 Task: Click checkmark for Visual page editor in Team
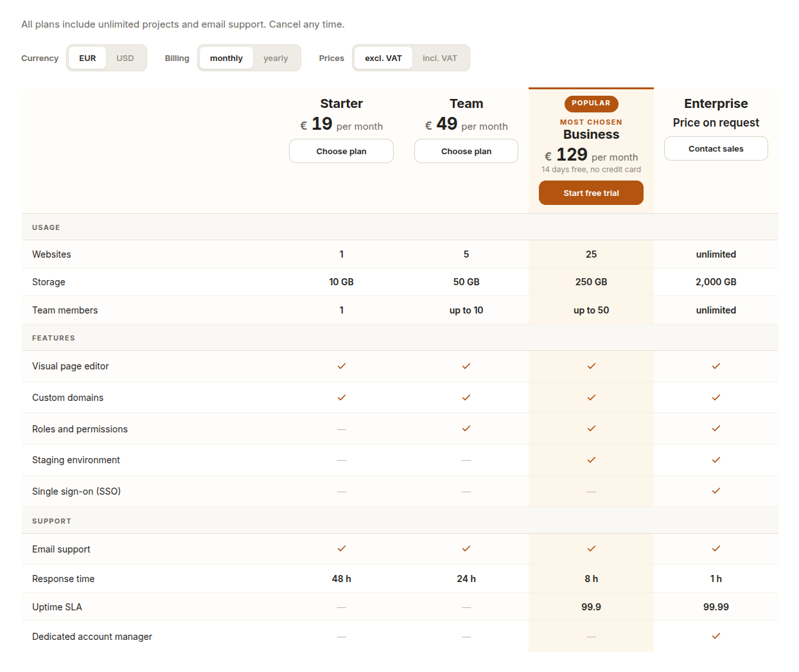tap(466, 366)
